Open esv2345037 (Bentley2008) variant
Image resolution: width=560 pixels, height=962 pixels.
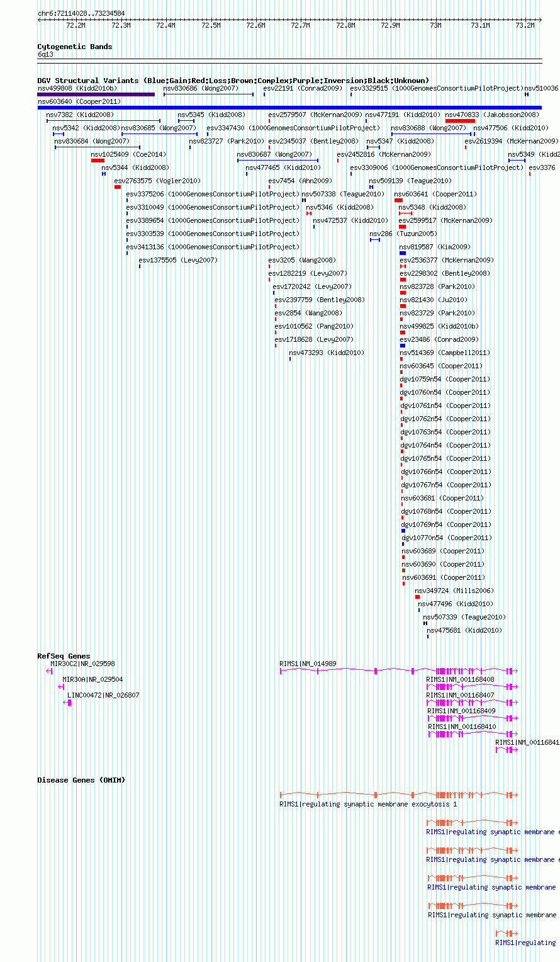(x=313, y=141)
